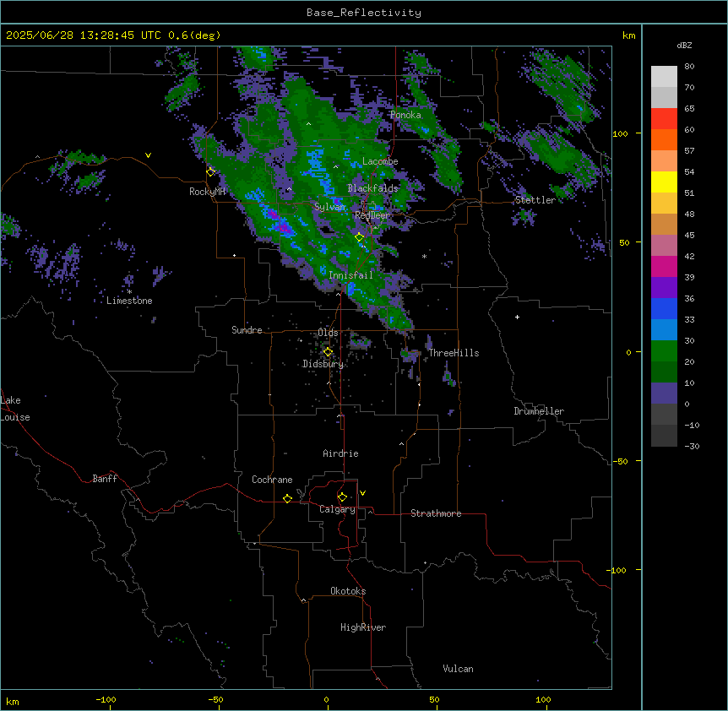Click the Strathmore label
This screenshot has height=711, width=728.
[x=436, y=513]
